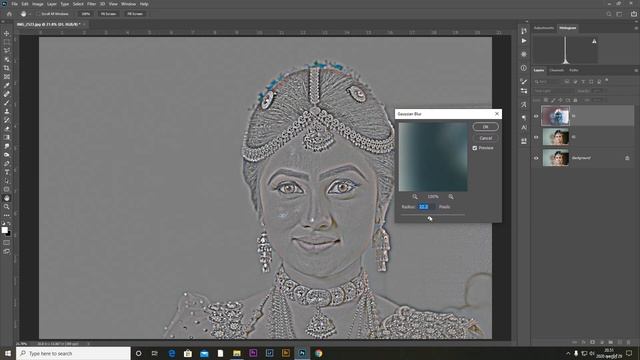The height and width of the screenshot is (360, 640).
Task: Zoom out the Gaussian Blur preview
Action: pyautogui.click(x=415, y=197)
